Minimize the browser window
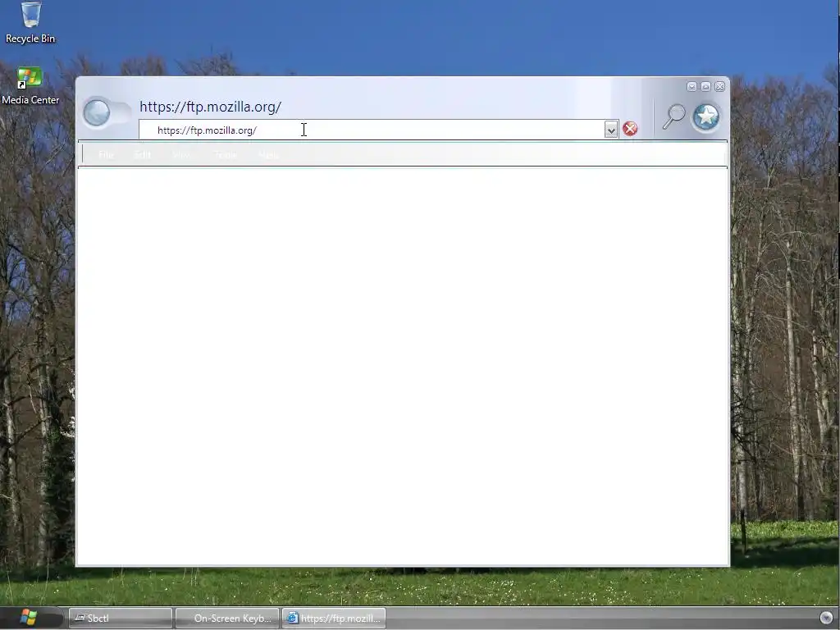Screen dimensions: 840x630 point(692,86)
